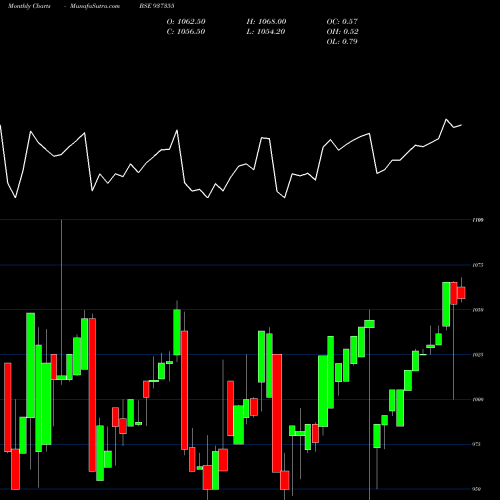Viewport: 500px width, 500px height.
Task: Click the 975 price axis label
Action: pos(477,444)
